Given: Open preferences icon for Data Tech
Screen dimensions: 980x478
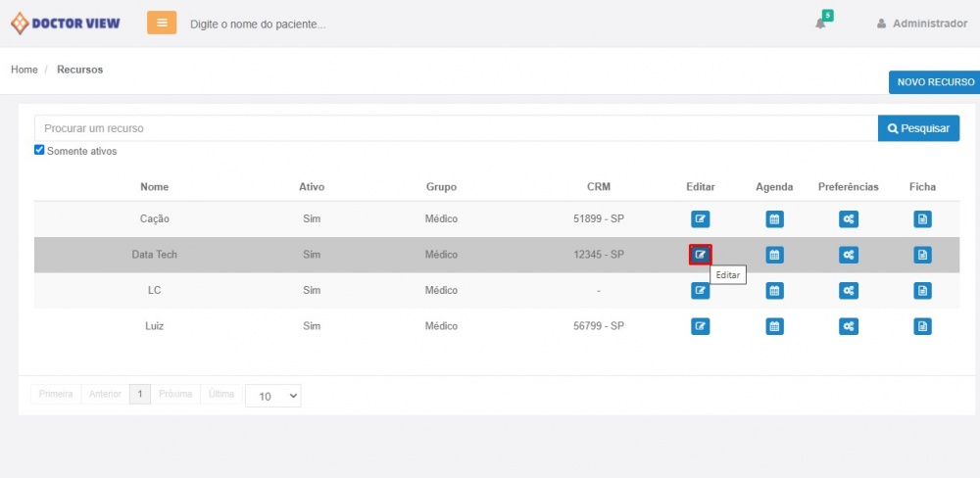Looking at the screenshot, I should tap(848, 255).
